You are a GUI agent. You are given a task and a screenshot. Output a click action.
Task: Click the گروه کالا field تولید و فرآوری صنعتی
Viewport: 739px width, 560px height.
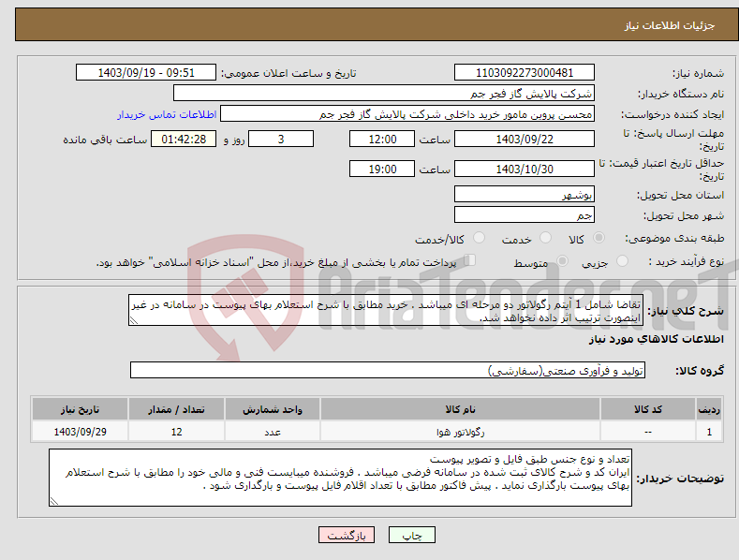pos(388,371)
